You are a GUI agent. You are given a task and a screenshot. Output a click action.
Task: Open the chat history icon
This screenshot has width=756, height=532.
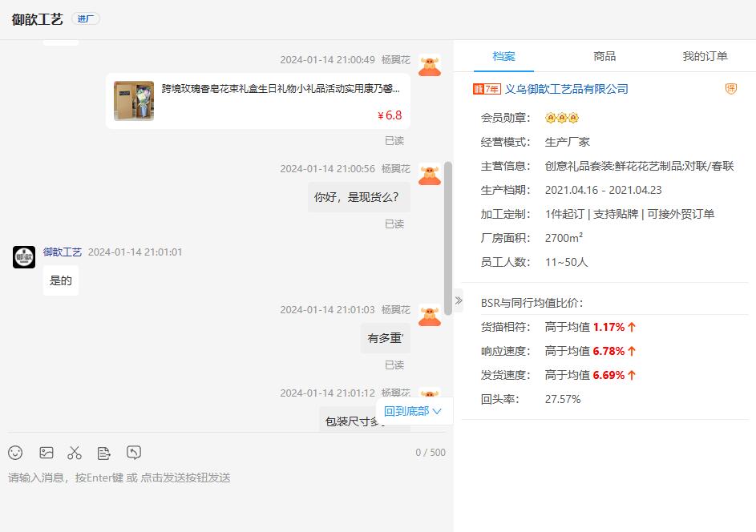(x=134, y=452)
